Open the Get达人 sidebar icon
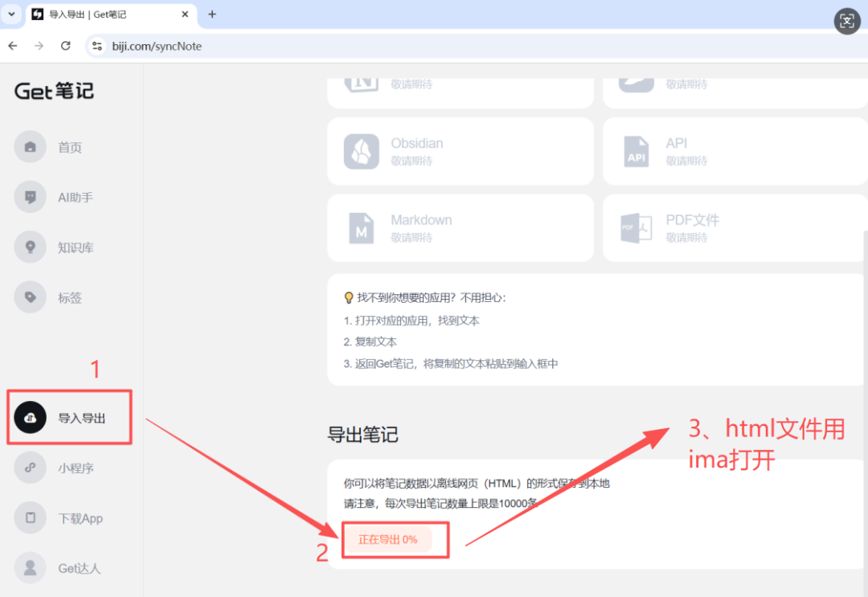Viewport: 868px width, 597px height. [x=30, y=568]
